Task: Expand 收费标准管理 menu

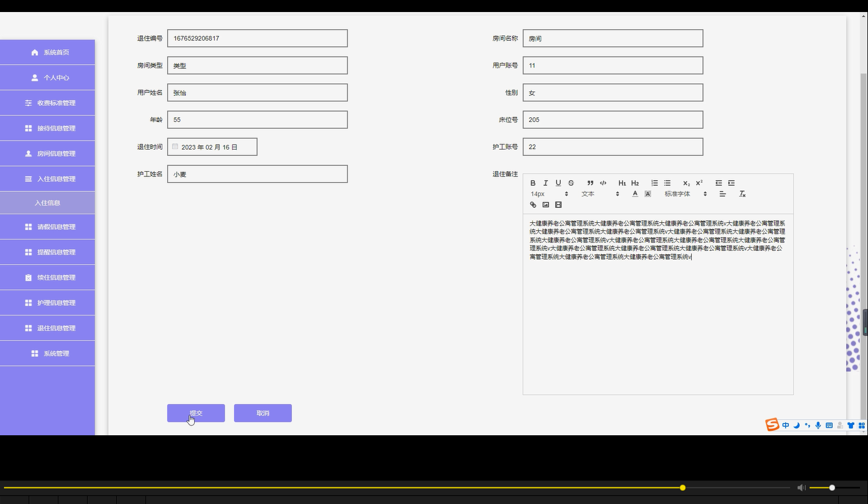Action: (48, 103)
